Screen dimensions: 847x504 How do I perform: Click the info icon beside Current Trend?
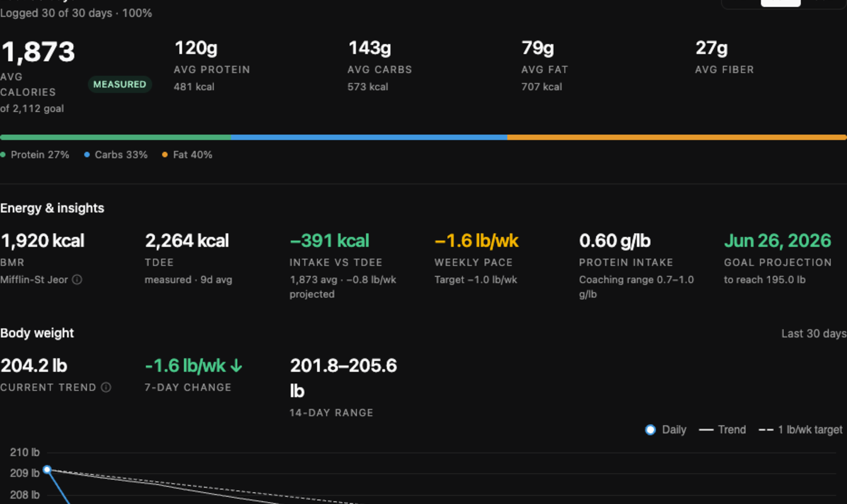pos(106,387)
